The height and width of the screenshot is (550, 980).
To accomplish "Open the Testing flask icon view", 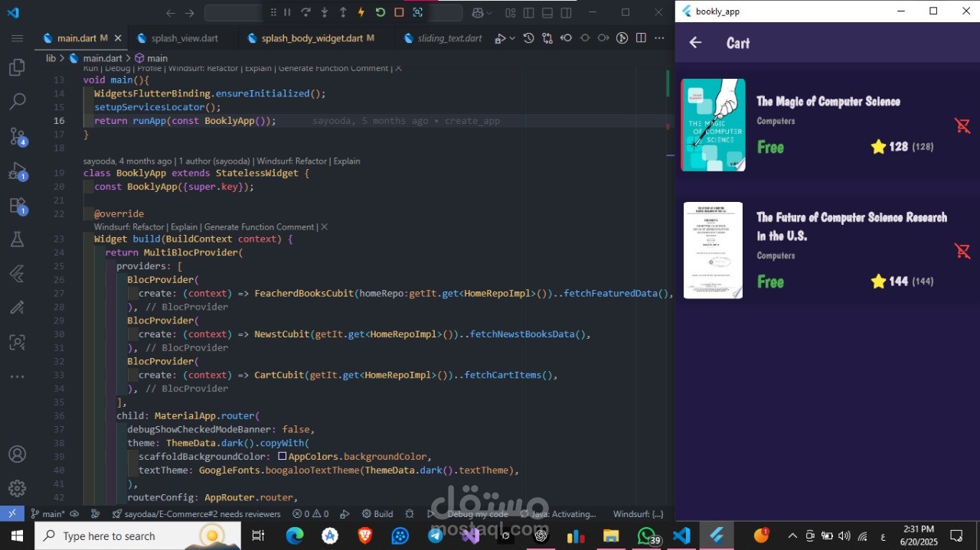I will 17,239.
